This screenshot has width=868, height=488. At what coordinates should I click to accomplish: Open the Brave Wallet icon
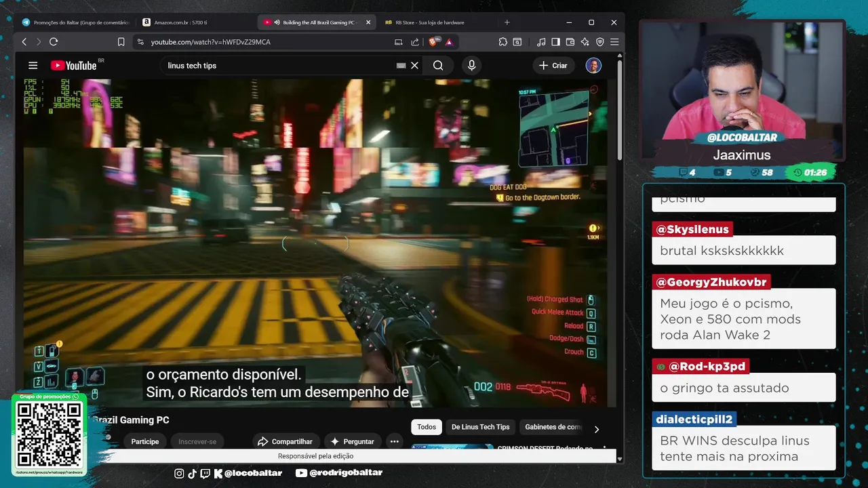coord(570,42)
